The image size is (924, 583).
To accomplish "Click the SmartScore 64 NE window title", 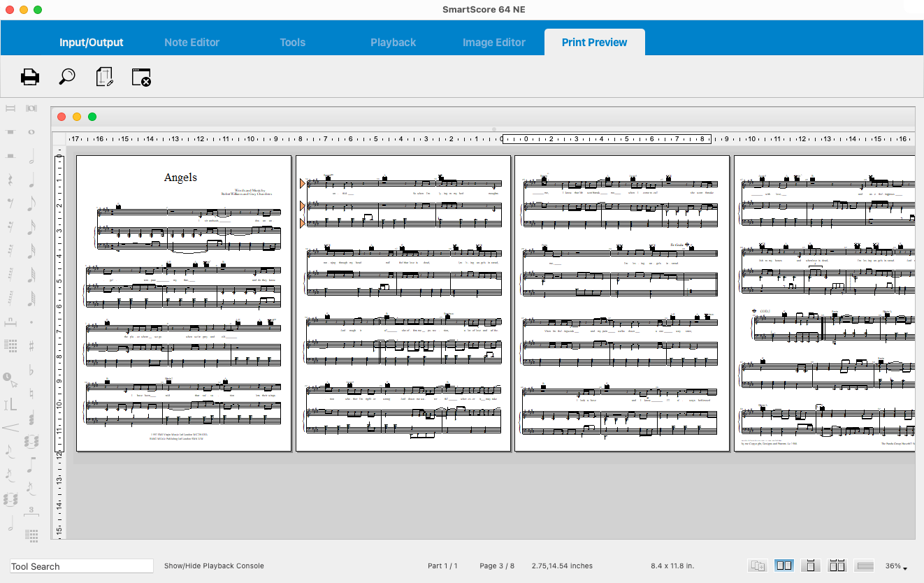I will click(x=484, y=9).
